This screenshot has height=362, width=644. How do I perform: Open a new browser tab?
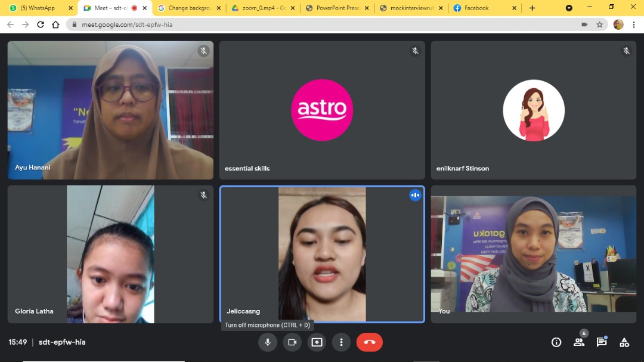532,8
